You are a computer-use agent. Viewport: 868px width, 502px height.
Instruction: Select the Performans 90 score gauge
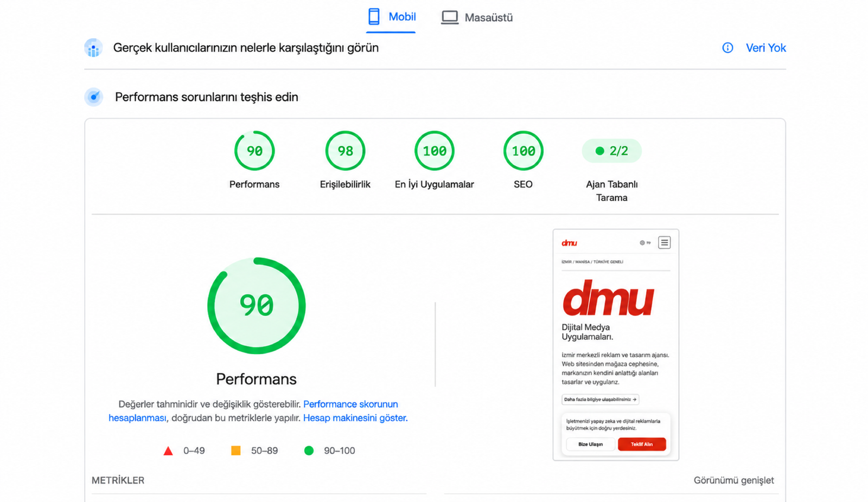[x=254, y=151]
